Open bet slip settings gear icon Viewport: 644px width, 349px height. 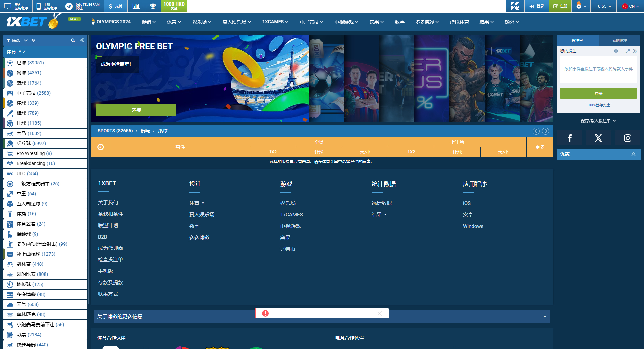(x=616, y=51)
